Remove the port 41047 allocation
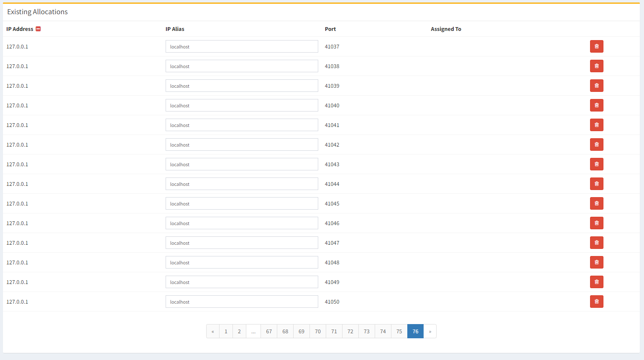644x360 pixels. [x=596, y=243]
